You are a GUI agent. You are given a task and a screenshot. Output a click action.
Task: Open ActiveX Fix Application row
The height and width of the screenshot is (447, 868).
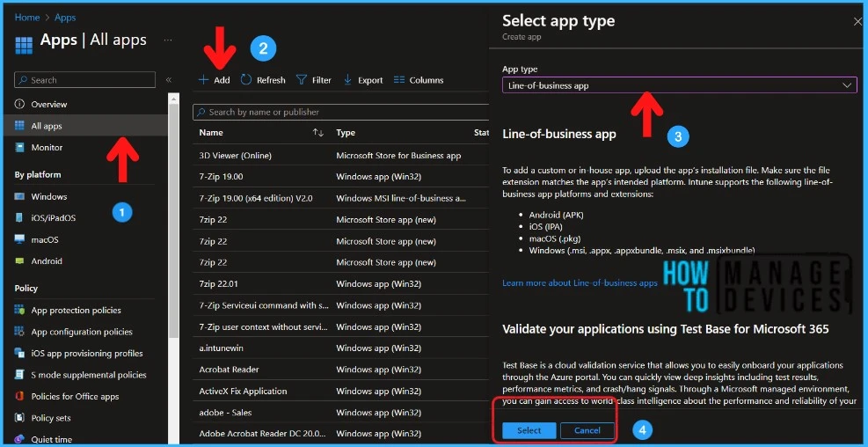(x=340, y=391)
